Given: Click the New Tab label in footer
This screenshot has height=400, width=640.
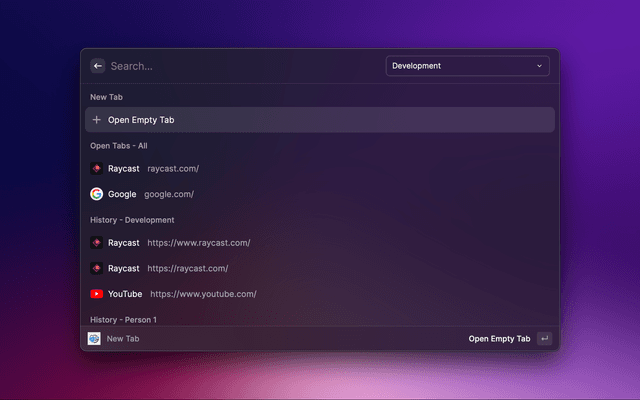Looking at the screenshot, I should (123, 339).
